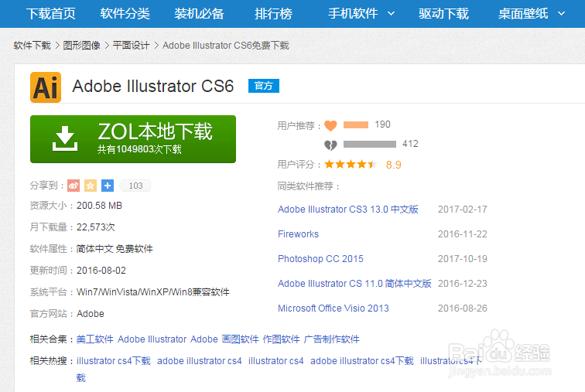
Task: Click the gray broken heart dislike icon
Action: point(330,145)
